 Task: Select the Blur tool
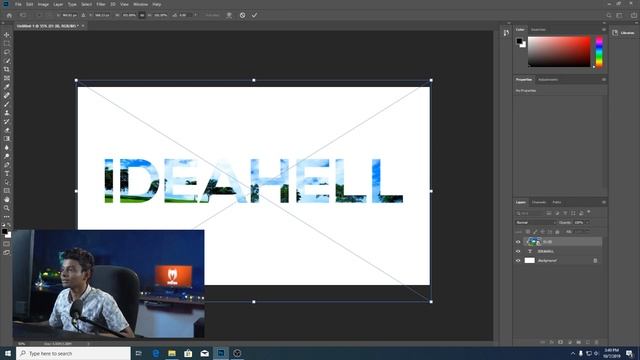coord(7,147)
